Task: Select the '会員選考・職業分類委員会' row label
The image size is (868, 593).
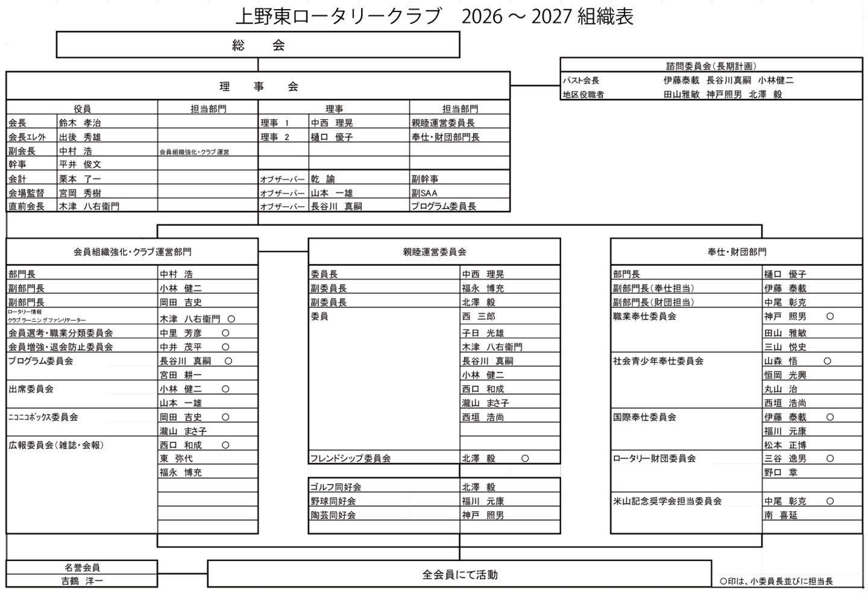Action: 60,333
